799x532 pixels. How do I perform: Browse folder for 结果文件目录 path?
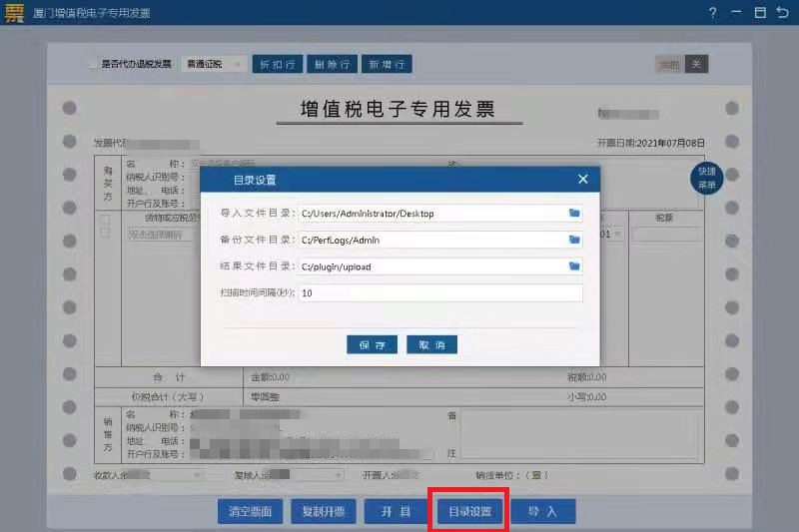click(574, 266)
